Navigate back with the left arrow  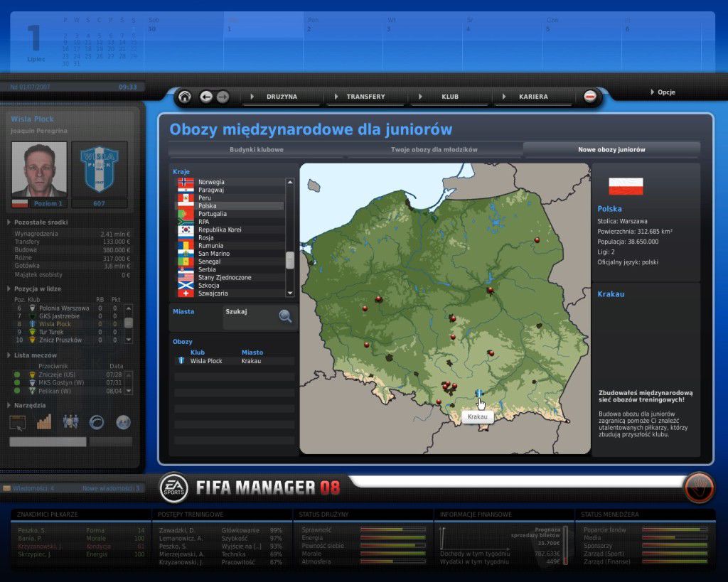pos(206,97)
